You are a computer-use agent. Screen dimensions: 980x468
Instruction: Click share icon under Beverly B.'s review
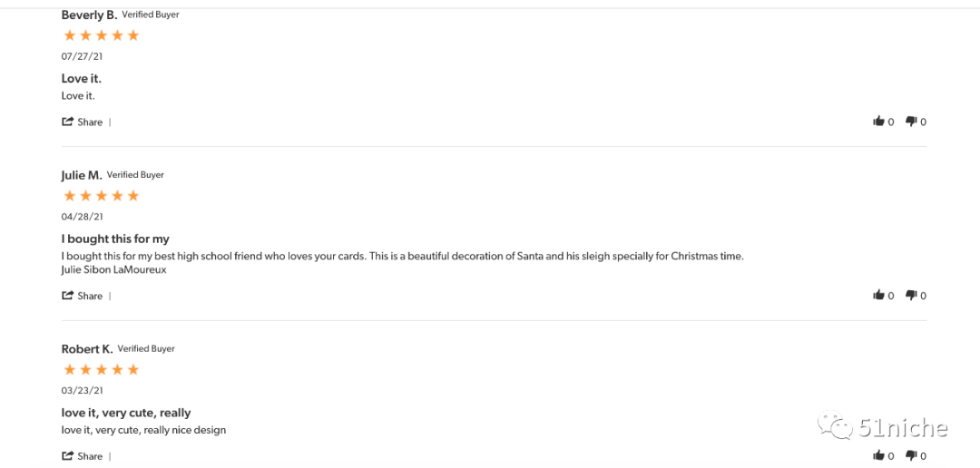[68, 122]
